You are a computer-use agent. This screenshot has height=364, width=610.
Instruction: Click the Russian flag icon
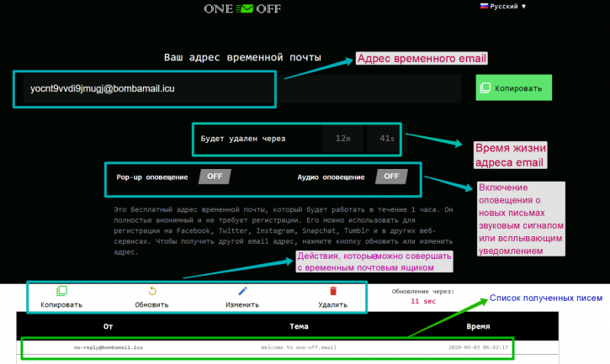(484, 6)
